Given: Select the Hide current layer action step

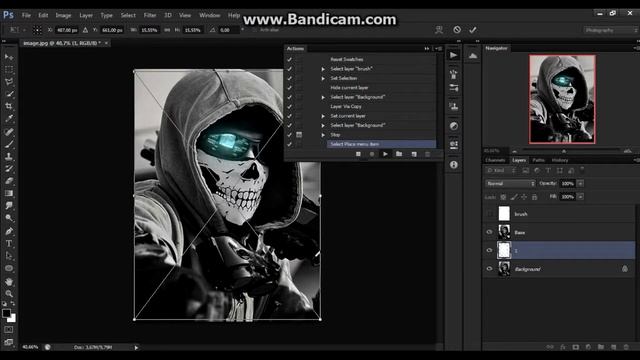Looking at the screenshot, I should [349, 87].
